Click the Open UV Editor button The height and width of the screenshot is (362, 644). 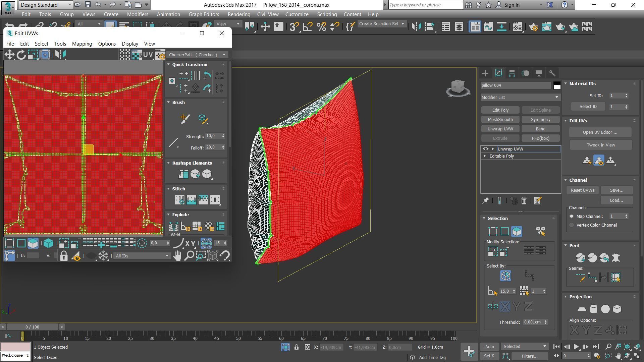600,132
